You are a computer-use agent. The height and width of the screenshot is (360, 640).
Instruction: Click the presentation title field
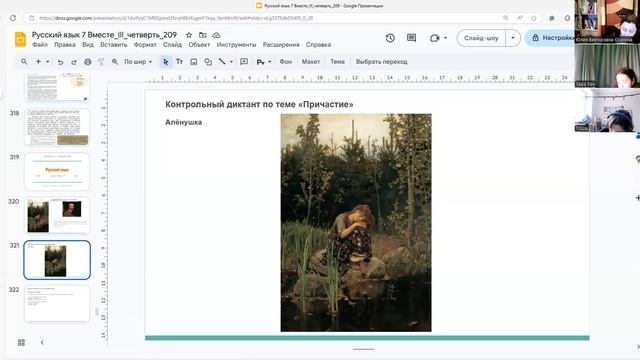tap(104, 35)
